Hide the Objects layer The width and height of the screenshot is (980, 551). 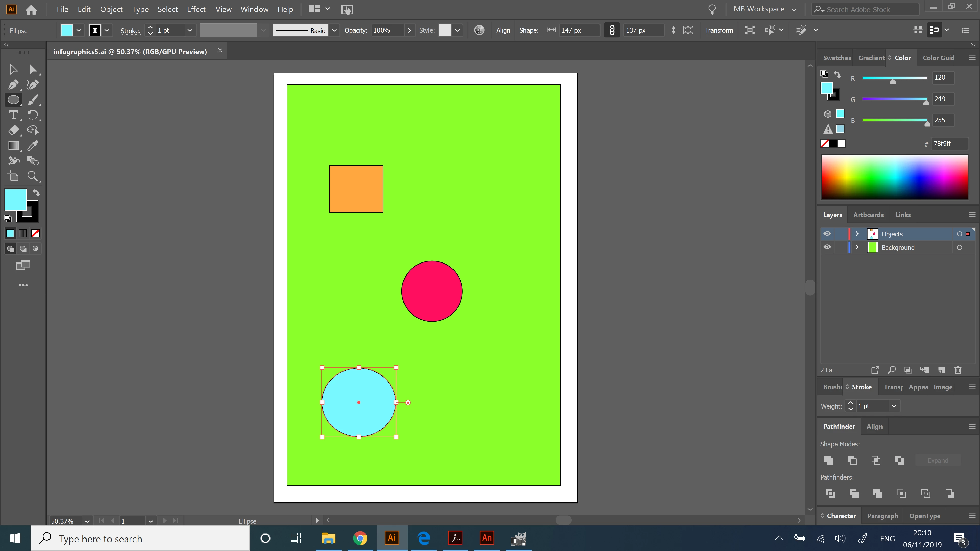click(827, 234)
